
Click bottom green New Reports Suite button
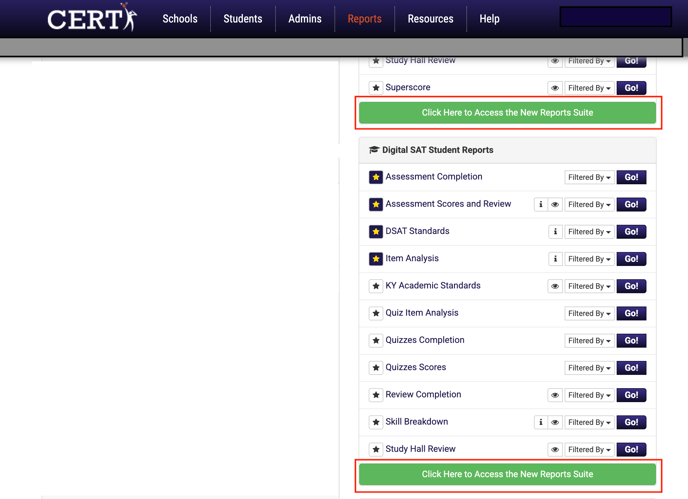coord(507,474)
